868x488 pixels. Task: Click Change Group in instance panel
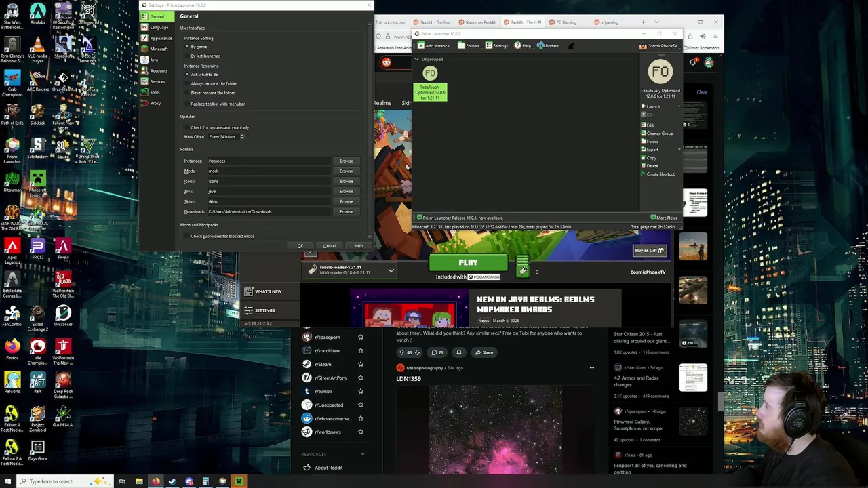point(657,134)
